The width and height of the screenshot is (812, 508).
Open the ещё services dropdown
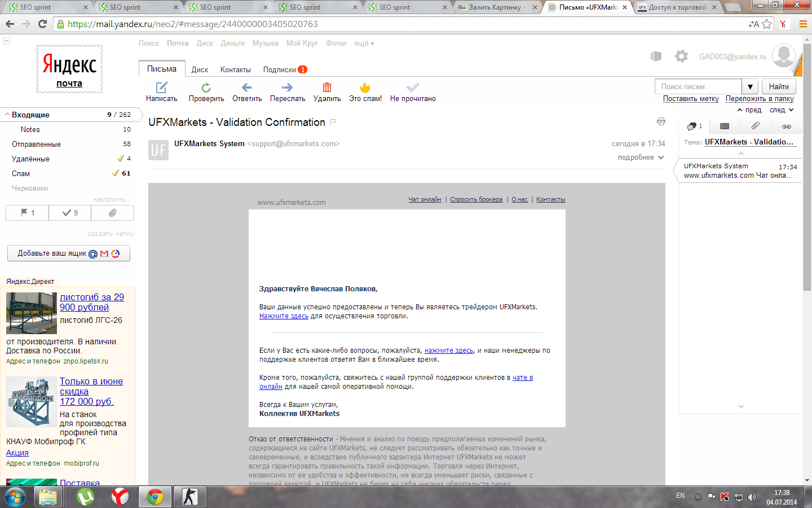point(364,43)
